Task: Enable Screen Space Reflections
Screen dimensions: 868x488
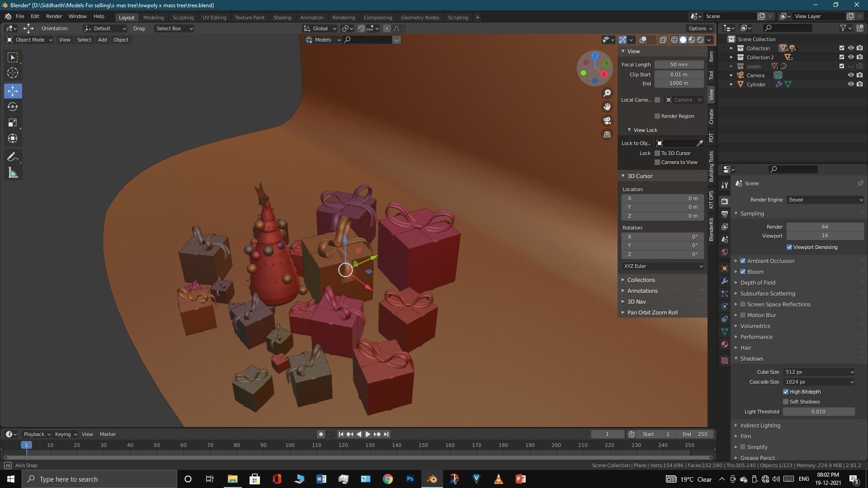Action: pos(743,304)
